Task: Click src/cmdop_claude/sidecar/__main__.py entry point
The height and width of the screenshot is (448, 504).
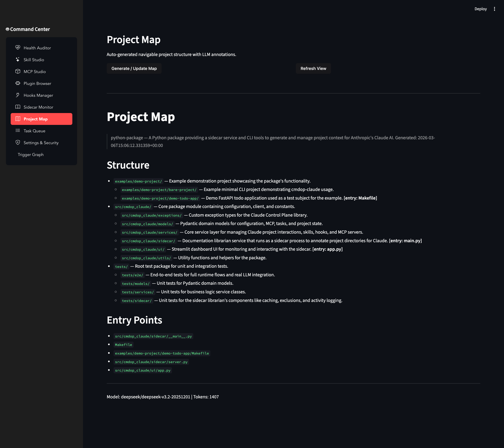Action: (x=153, y=336)
